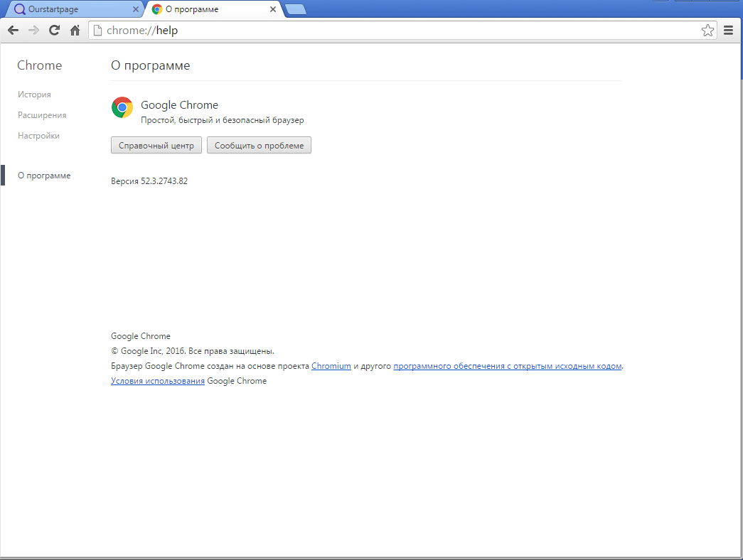This screenshot has height=560, width=743.
Task: Open the Условия использования link
Action: coord(158,381)
